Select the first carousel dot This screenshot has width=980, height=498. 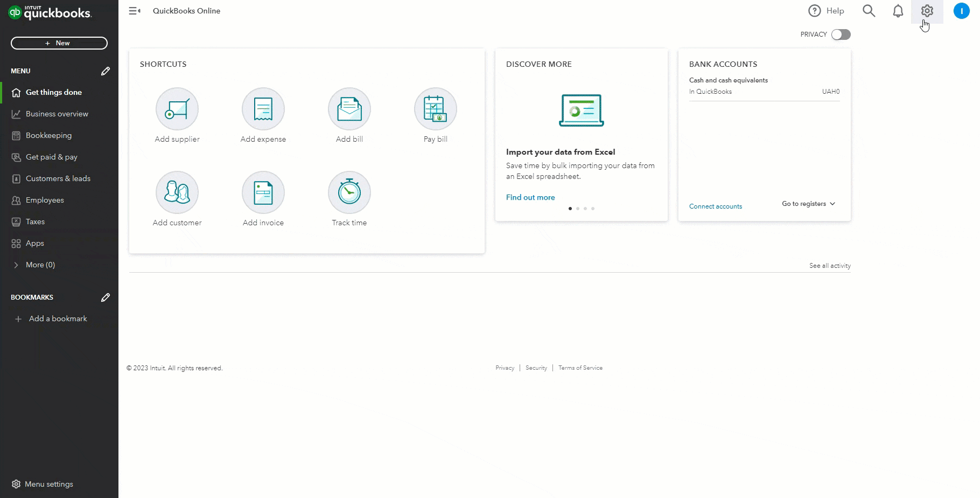570,209
